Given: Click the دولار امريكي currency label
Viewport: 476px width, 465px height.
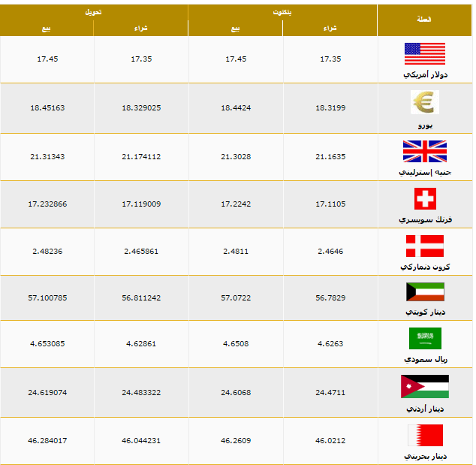Looking at the screenshot, I should [425, 74].
